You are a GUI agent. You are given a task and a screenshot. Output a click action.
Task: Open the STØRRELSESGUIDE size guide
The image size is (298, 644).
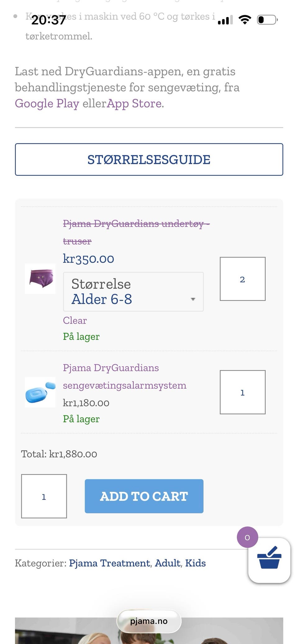pyautogui.click(x=149, y=160)
